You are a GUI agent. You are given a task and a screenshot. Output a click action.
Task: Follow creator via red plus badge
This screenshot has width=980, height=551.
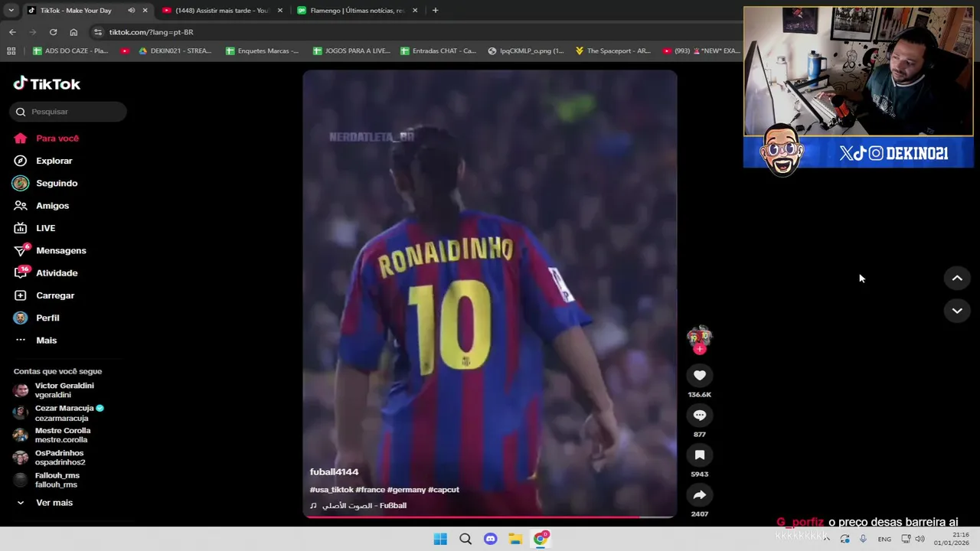(x=699, y=349)
